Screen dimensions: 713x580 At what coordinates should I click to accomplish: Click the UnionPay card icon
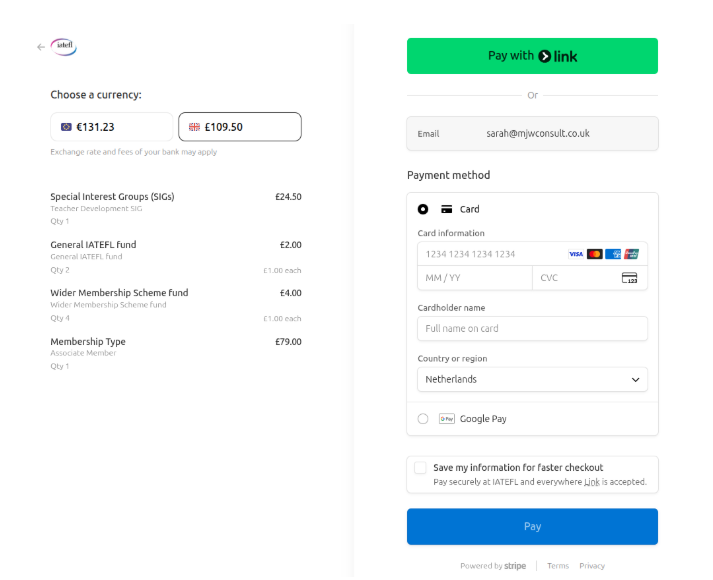click(631, 254)
